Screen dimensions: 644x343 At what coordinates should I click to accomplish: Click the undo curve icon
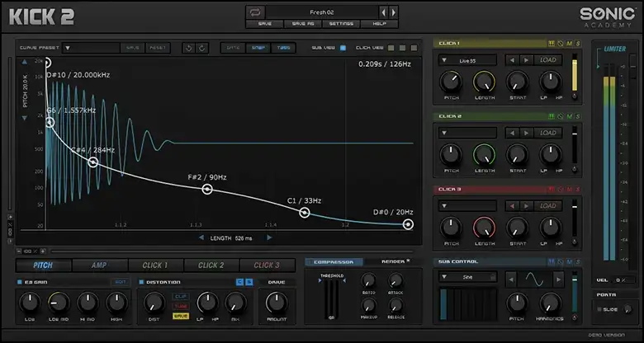(x=189, y=48)
